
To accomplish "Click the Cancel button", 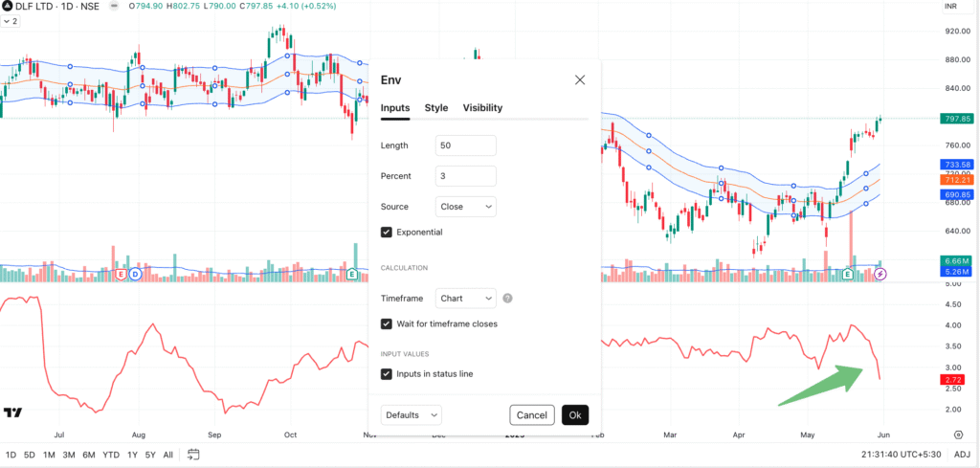I will (x=531, y=414).
